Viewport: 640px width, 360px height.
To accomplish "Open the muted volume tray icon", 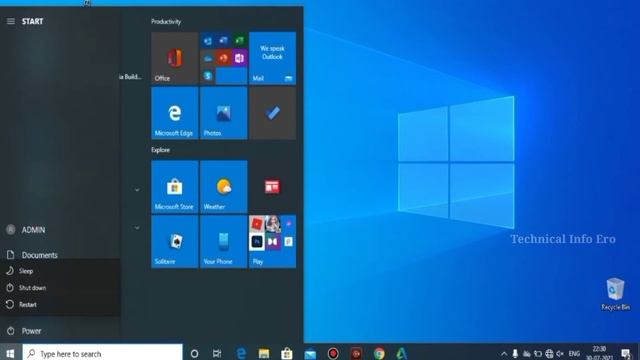I will (x=560, y=354).
